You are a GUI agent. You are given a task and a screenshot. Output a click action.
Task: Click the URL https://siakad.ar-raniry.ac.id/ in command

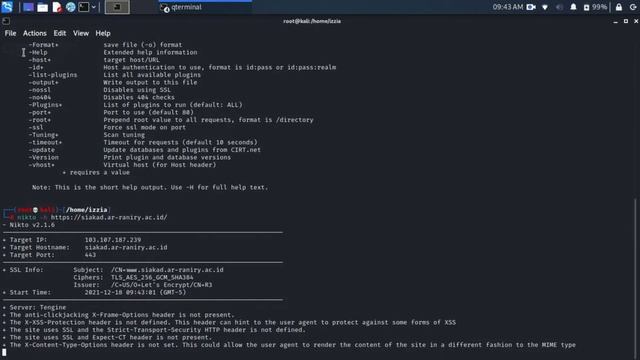[x=109, y=217]
